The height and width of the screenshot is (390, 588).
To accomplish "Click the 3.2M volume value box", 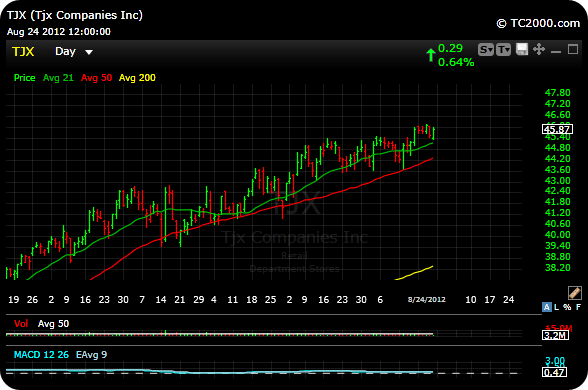I will (x=555, y=335).
